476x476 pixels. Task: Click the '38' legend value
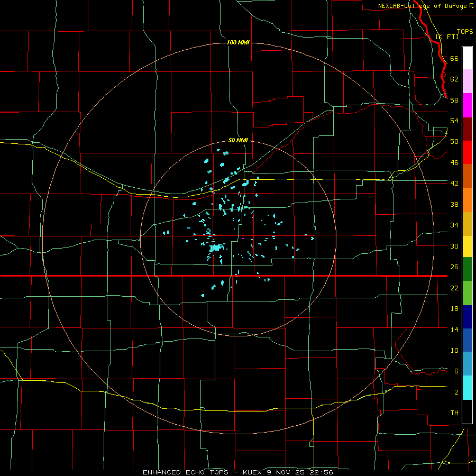point(454,204)
